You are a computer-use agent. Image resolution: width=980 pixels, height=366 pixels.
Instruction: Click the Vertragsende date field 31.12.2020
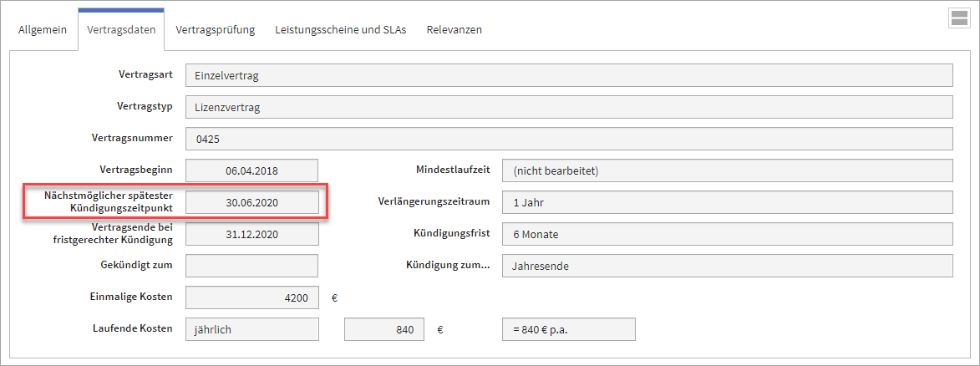(251, 234)
